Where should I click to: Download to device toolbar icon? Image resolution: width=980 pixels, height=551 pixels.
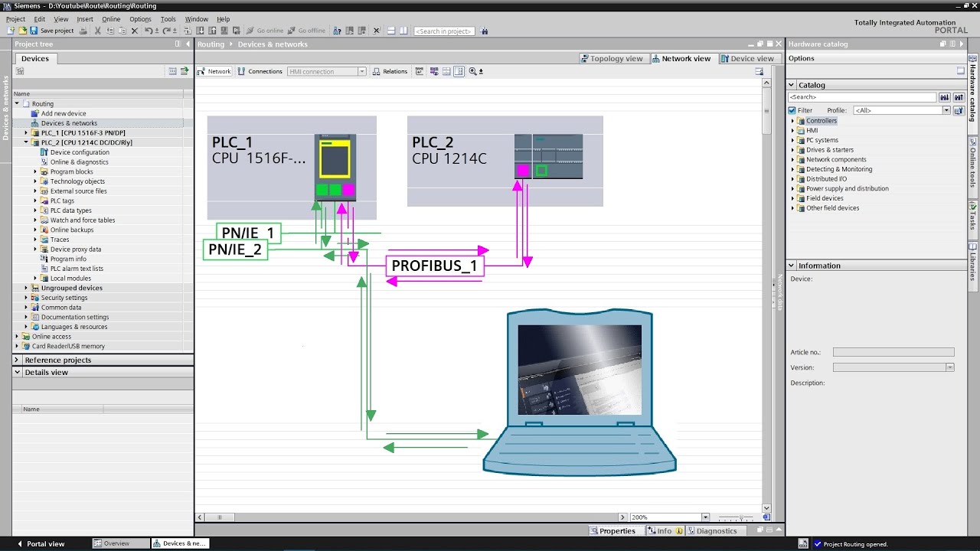pyautogui.click(x=201, y=31)
